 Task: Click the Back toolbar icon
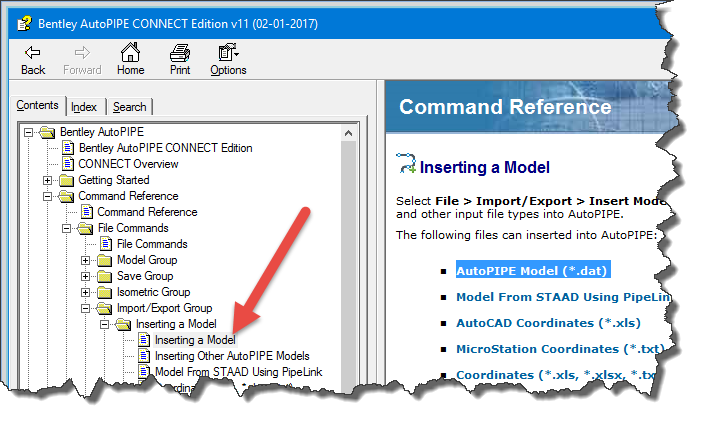33,53
